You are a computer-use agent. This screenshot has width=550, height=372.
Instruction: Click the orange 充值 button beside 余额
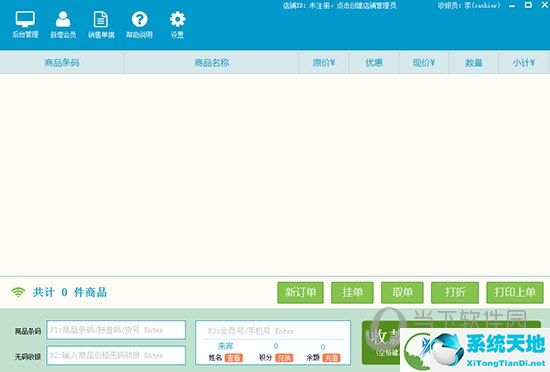(x=331, y=358)
